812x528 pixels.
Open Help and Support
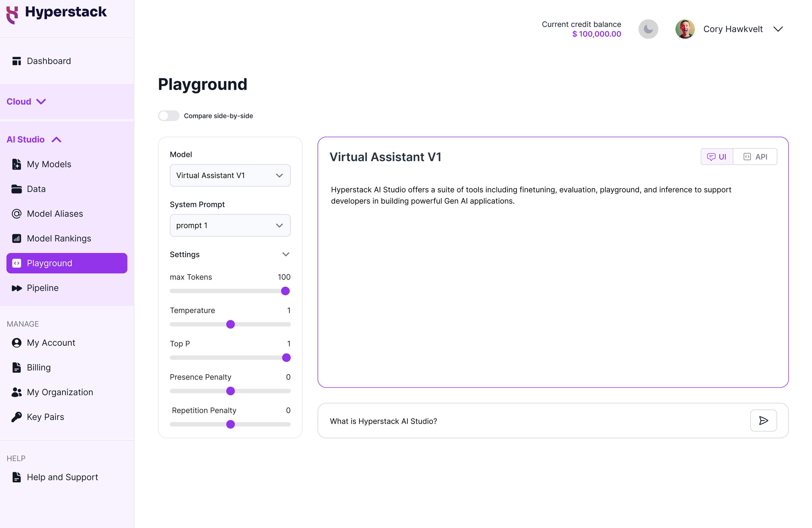67,477
